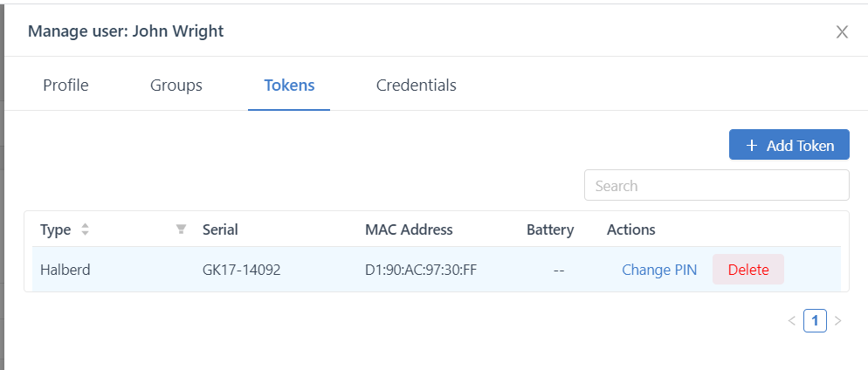Click the Add Token button
Image resolution: width=868 pixels, height=370 pixels.
789,146
